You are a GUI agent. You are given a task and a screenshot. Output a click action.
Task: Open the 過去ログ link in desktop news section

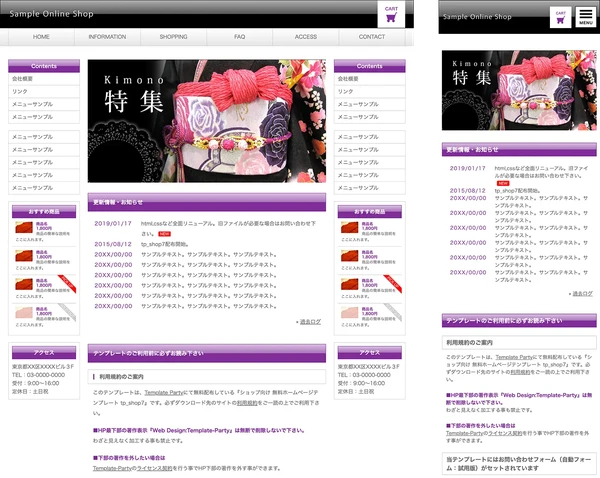[310, 322]
